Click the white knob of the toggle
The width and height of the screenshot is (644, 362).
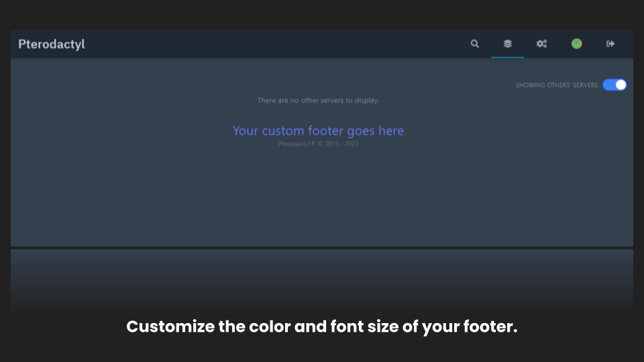click(x=621, y=85)
